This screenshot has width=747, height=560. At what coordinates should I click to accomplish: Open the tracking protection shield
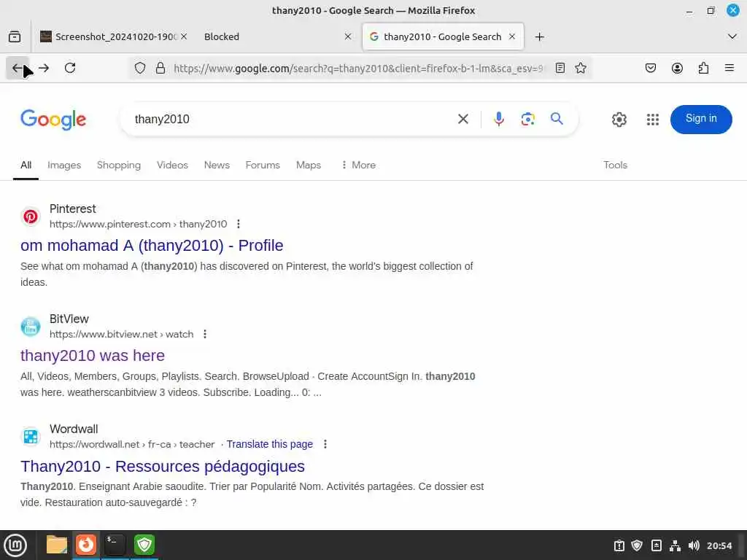[x=139, y=68]
